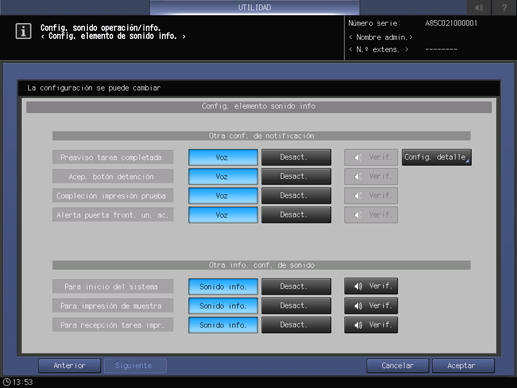Screen dimensions: 517x388
Task: Choose Sonido info. for Para inicio del sistema
Action: (x=223, y=287)
